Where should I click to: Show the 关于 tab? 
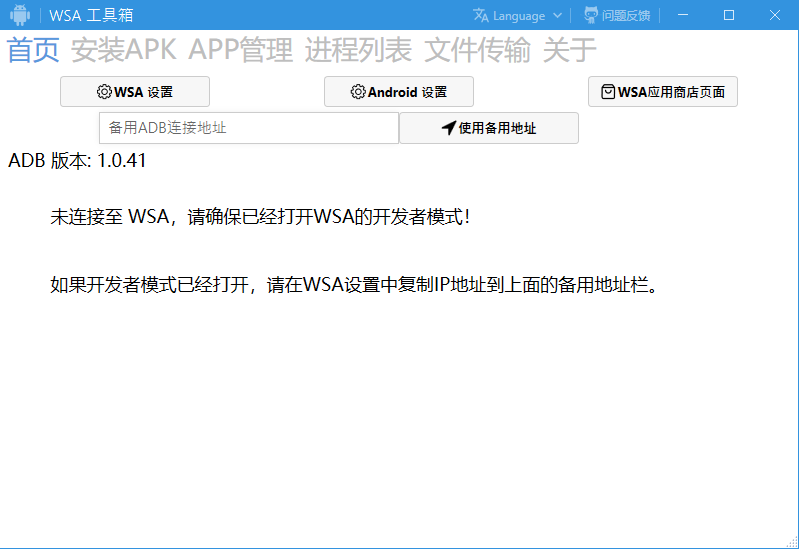point(570,50)
